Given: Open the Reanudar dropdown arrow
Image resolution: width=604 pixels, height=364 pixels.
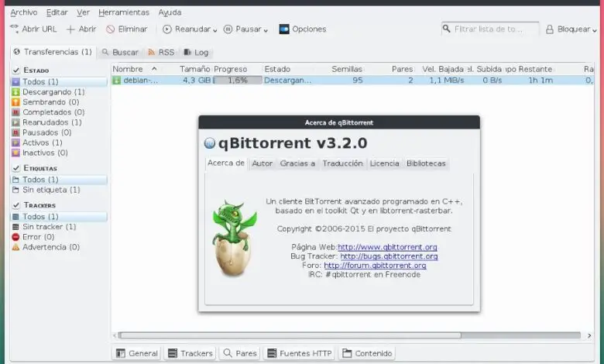Looking at the screenshot, I should [214, 30].
